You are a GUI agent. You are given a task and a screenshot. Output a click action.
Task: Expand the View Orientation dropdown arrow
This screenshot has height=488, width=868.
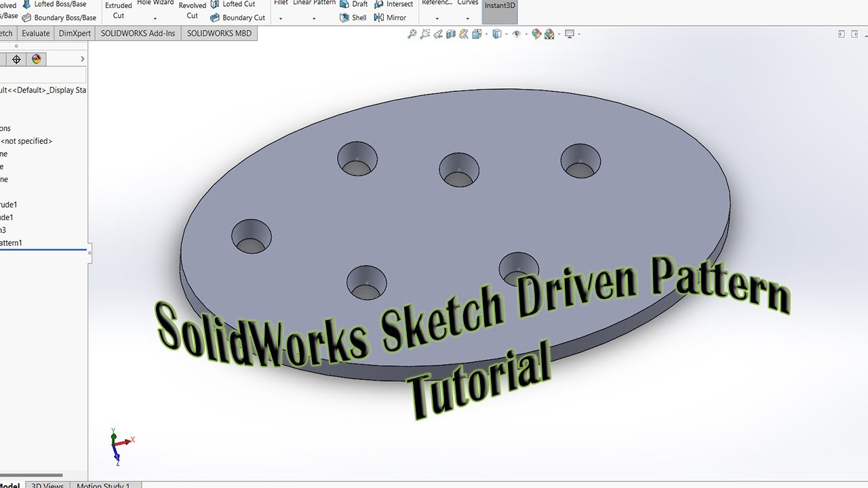[486, 34]
